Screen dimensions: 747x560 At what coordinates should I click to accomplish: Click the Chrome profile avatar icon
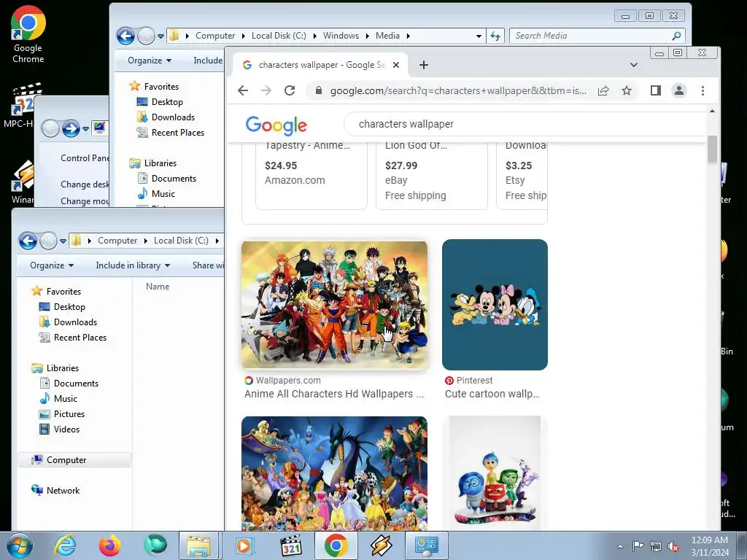click(x=679, y=90)
